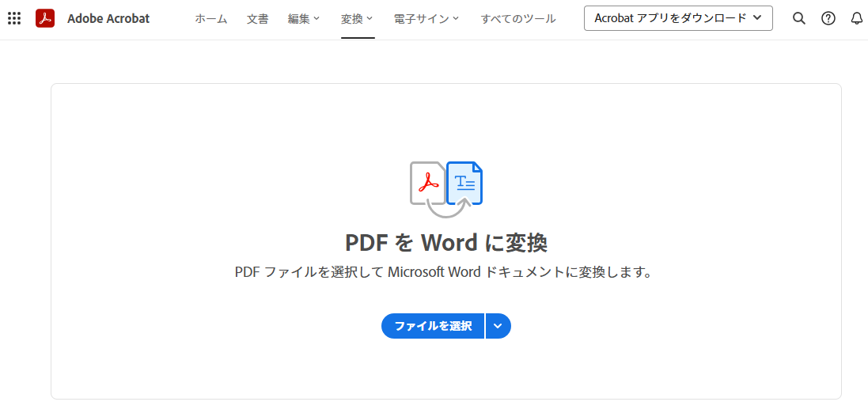The width and height of the screenshot is (868, 413).
Task: Click the red Adobe Acrobat logo
Action: 45,18
